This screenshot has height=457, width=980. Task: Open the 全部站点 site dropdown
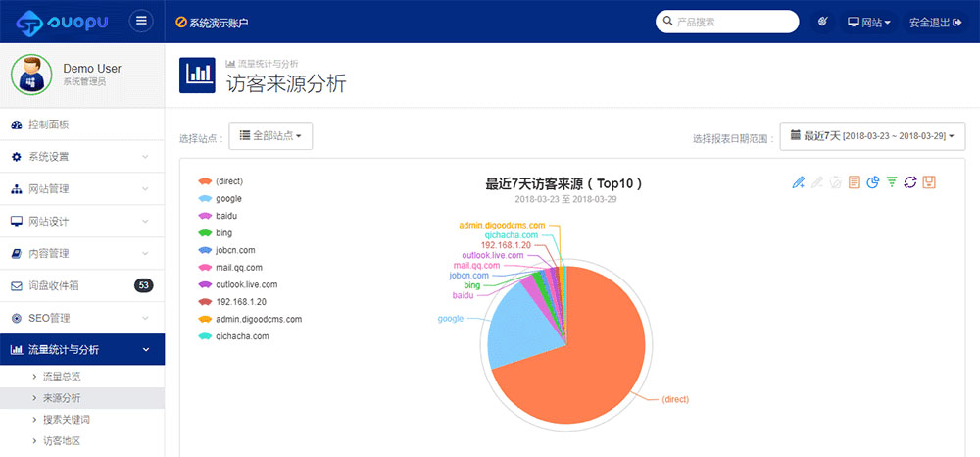(270, 136)
